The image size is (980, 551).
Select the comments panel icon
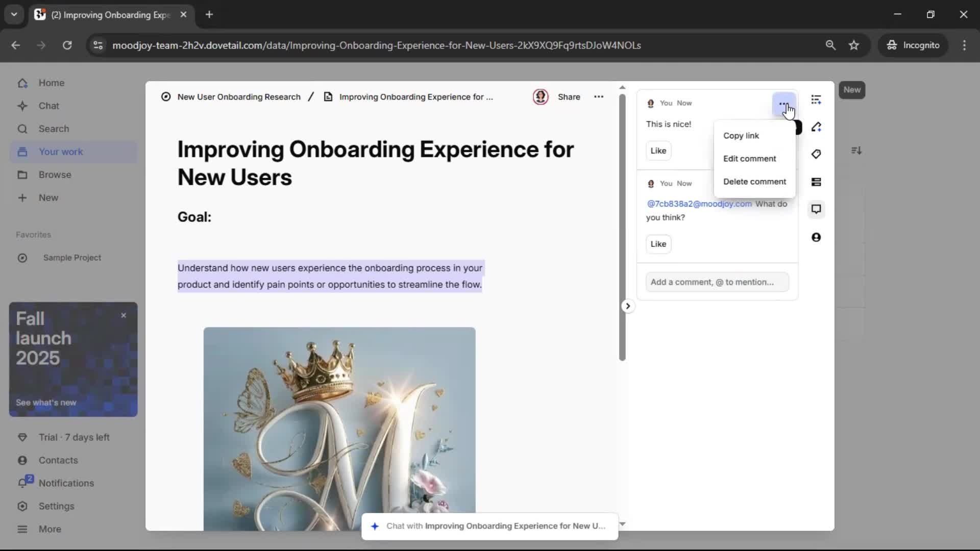tap(816, 209)
